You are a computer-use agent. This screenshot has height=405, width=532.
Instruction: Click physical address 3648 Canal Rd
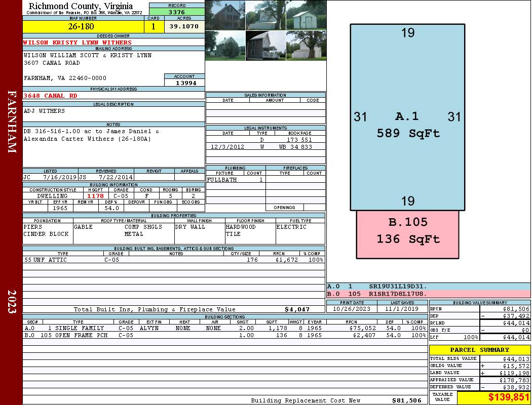(x=50, y=96)
